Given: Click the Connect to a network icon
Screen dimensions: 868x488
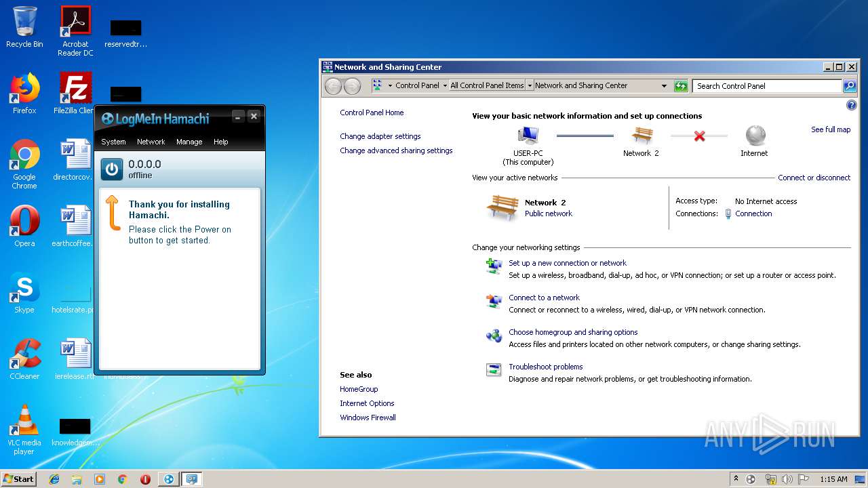Looking at the screenshot, I should [494, 300].
